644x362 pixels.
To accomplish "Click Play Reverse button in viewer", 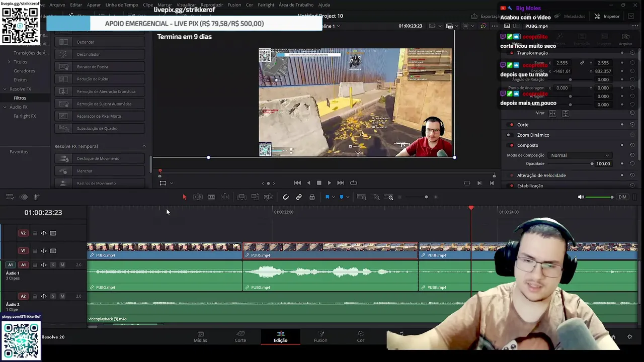I will click(x=308, y=183).
